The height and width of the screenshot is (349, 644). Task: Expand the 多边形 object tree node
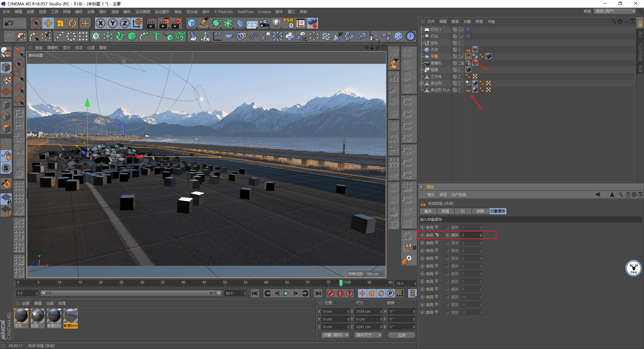[x=422, y=83]
